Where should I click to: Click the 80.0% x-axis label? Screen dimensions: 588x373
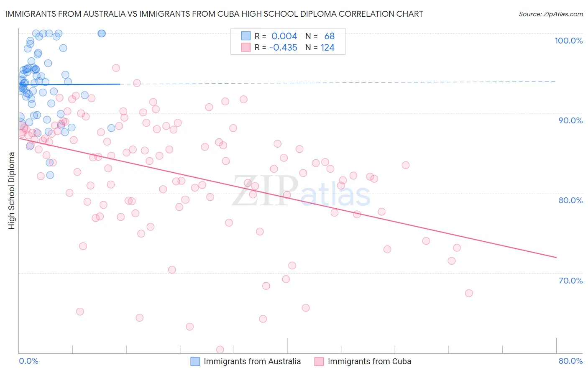(x=570, y=361)
